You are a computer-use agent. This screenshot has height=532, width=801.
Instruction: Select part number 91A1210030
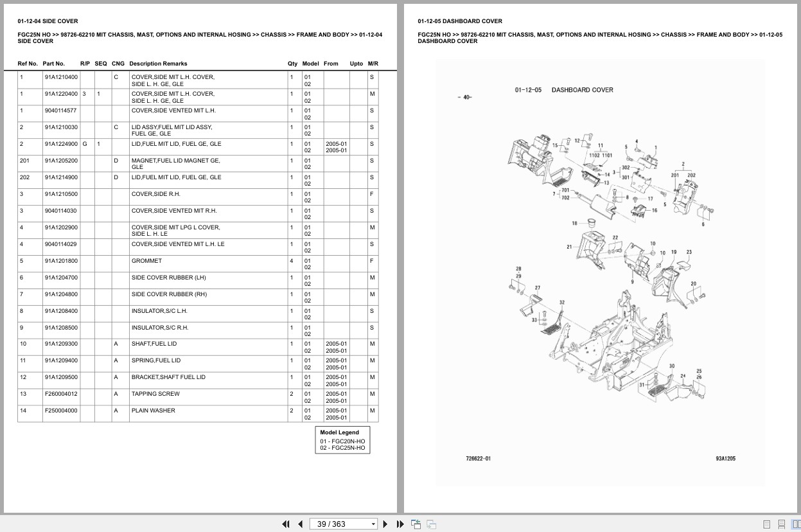(61, 127)
